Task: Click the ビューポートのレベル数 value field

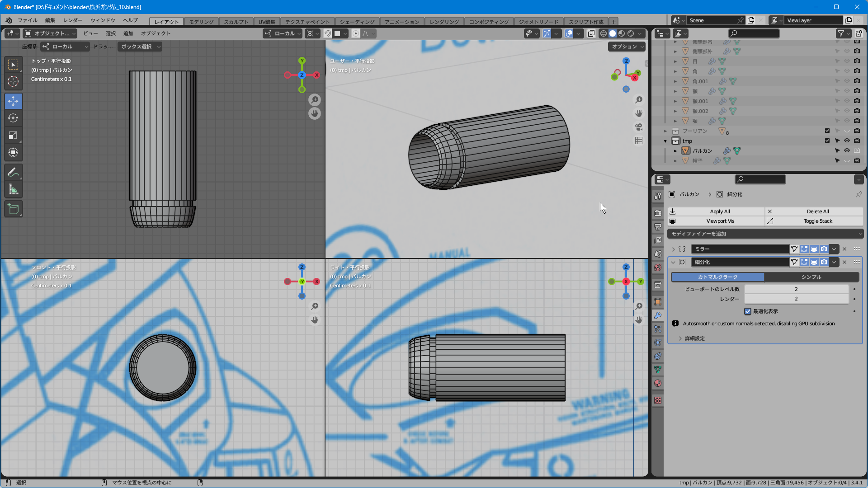Action: click(796, 289)
